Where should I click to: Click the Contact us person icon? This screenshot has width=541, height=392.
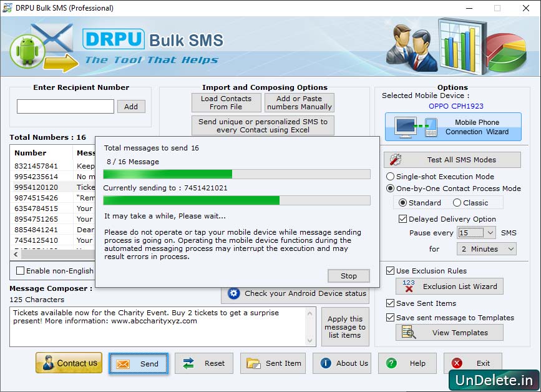[x=48, y=363]
